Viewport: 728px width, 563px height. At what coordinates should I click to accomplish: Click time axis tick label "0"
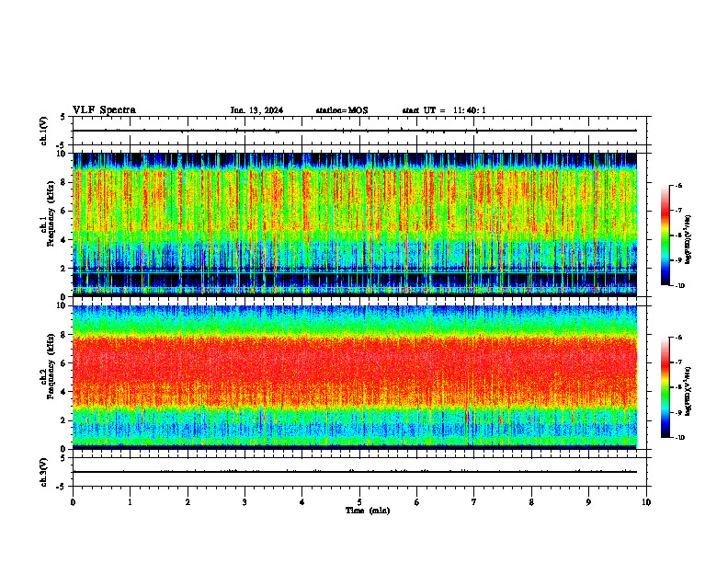[73, 502]
